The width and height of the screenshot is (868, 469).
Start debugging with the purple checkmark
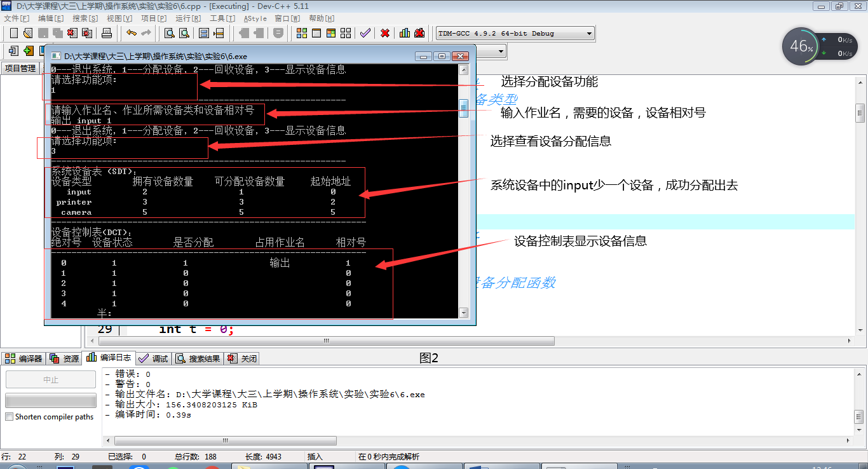pyautogui.click(x=365, y=33)
